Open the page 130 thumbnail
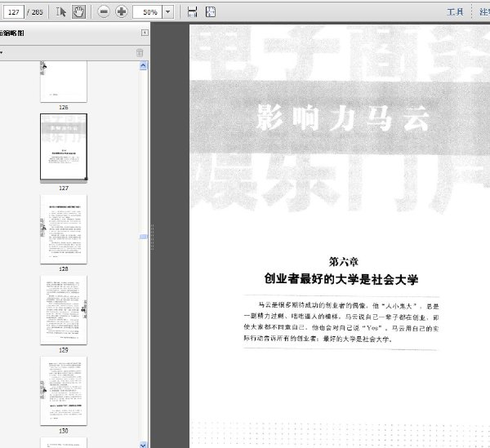Screen dimensions: 490x448 pyautogui.click(x=64, y=391)
